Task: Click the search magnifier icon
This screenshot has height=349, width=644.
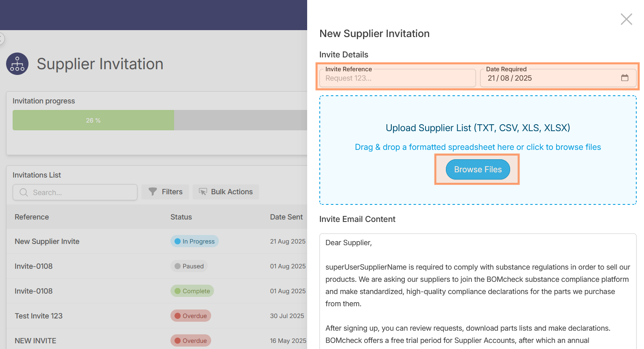Action: coord(24,192)
